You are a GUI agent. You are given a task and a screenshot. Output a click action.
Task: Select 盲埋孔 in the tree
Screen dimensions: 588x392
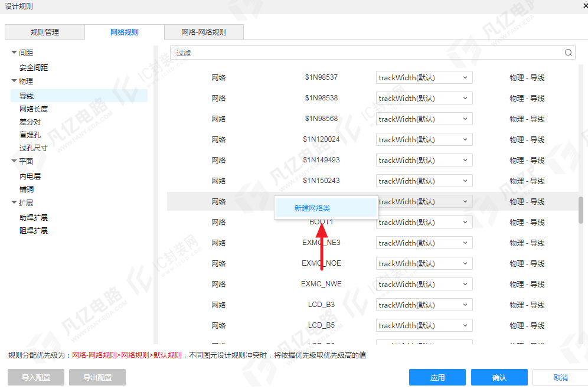tap(30, 135)
